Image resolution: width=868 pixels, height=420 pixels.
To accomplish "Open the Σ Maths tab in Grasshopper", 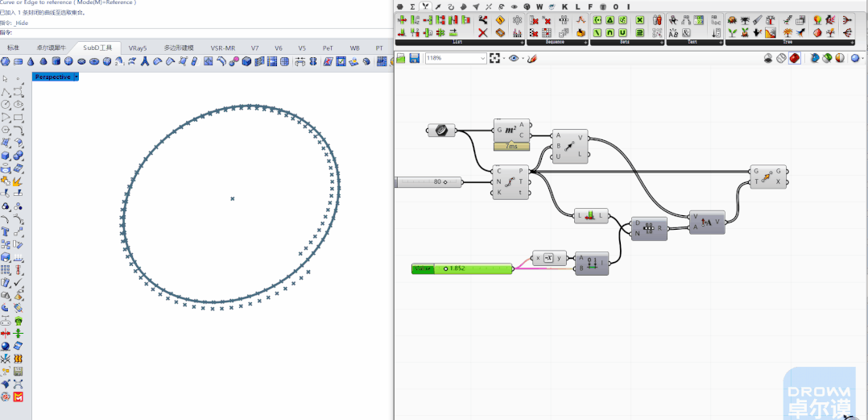I will pyautogui.click(x=412, y=6).
